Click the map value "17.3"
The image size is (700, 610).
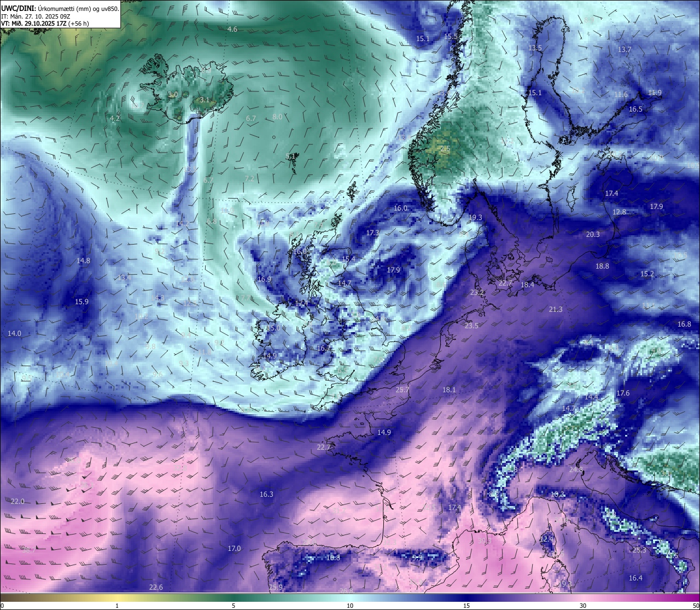pos(372,233)
